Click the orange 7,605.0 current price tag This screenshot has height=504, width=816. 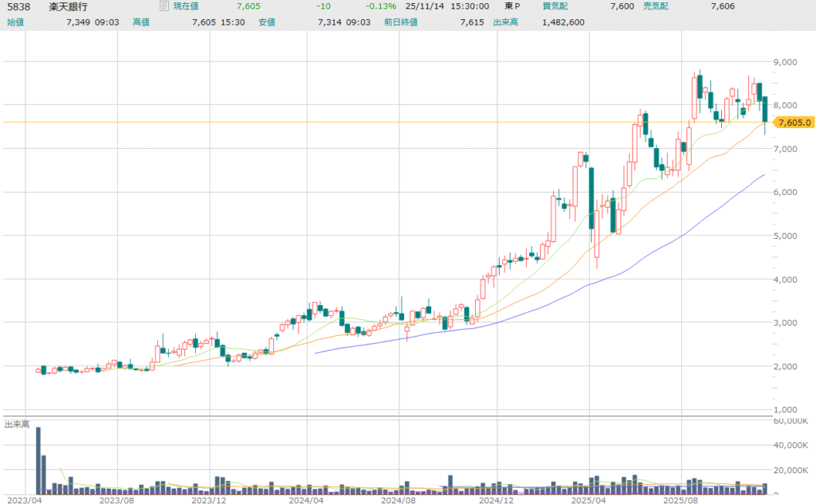[x=793, y=123]
